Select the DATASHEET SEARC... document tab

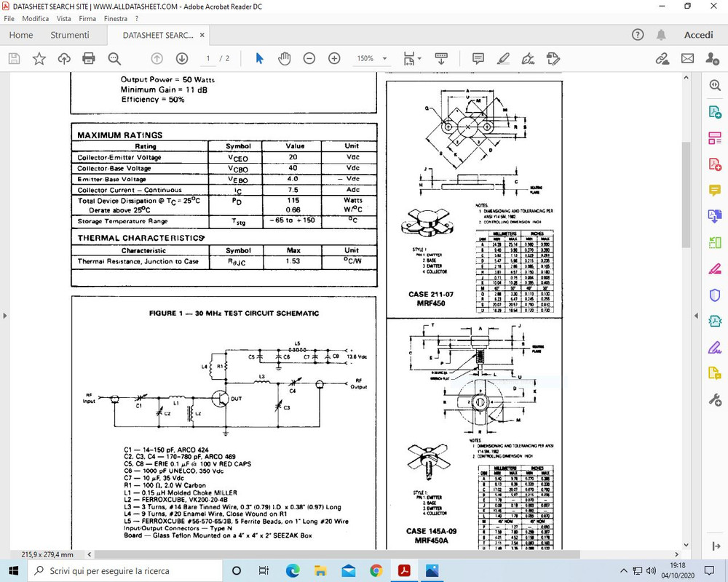(x=158, y=35)
